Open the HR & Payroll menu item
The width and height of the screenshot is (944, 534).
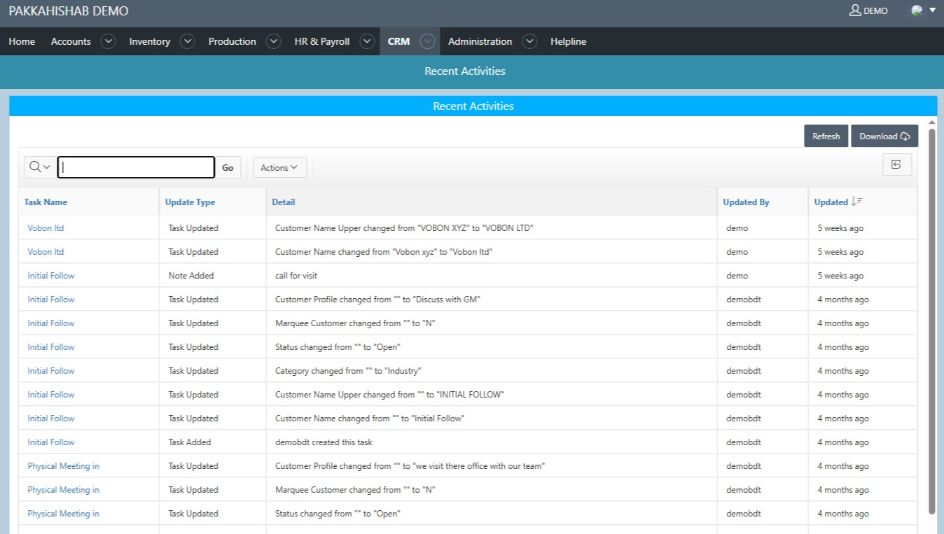(x=321, y=42)
